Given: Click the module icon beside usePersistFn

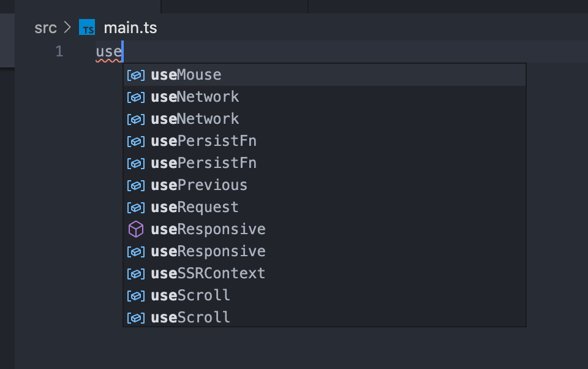Looking at the screenshot, I should (135, 140).
